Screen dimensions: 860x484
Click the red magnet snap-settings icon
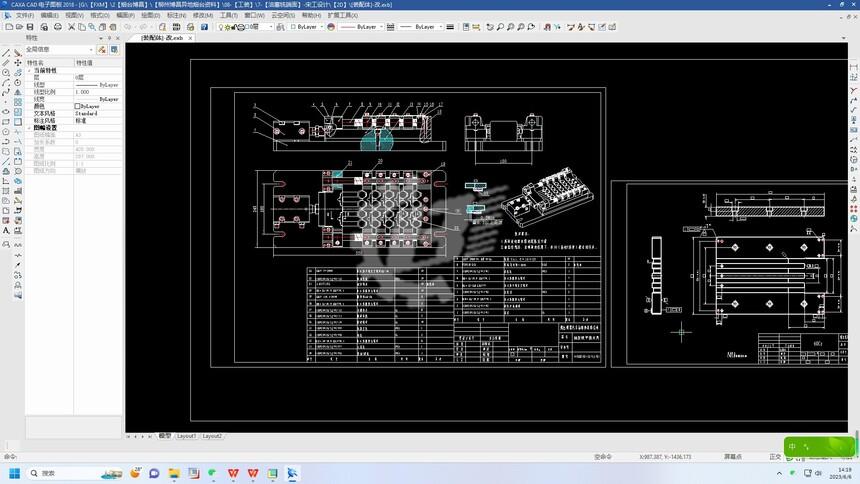pyautogui.click(x=547, y=26)
